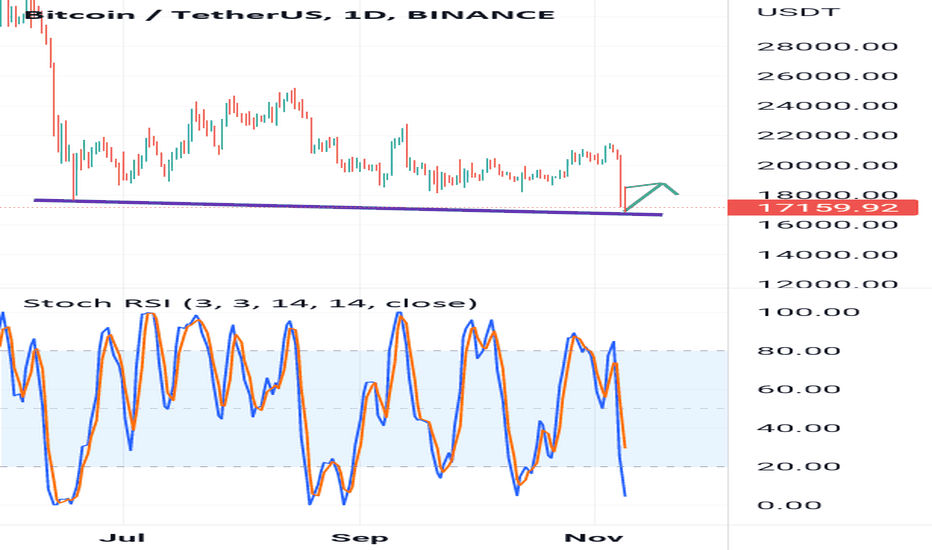Click the Stoch RSI indicator label
The width and height of the screenshot is (932, 550).
click(x=250, y=303)
